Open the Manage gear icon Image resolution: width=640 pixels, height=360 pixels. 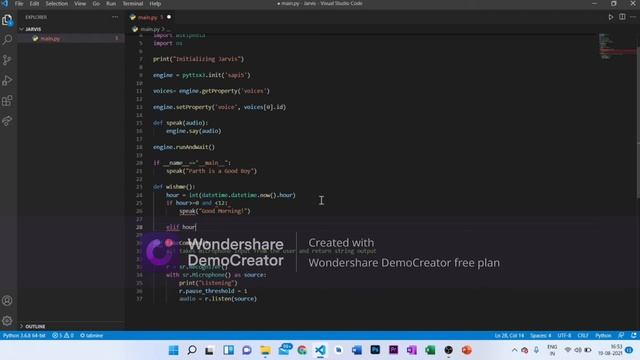[7, 321]
